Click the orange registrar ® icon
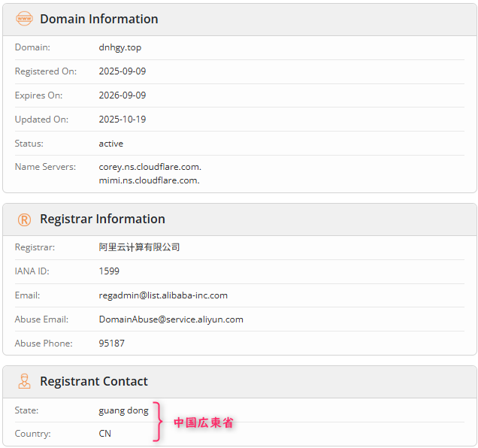478x448 pixels. pyautogui.click(x=25, y=219)
